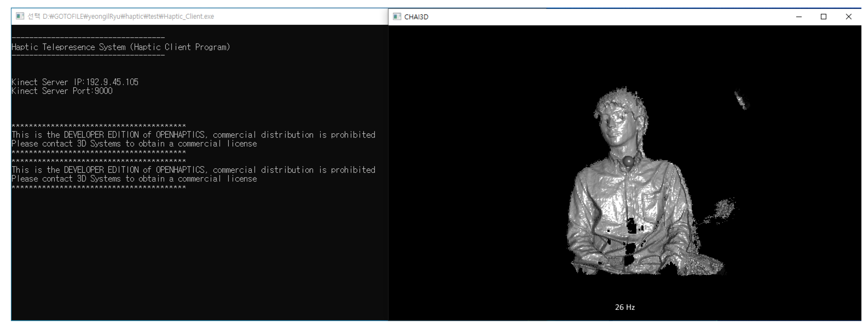Click the Haptic Telepresence System heading
The height and width of the screenshot is (327, 868).
[121, 47]
